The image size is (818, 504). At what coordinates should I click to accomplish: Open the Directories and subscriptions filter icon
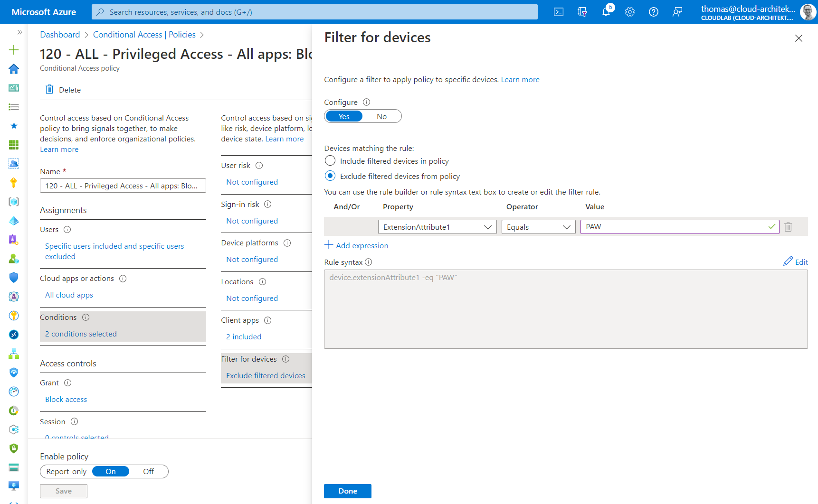(x=582, y=12)
